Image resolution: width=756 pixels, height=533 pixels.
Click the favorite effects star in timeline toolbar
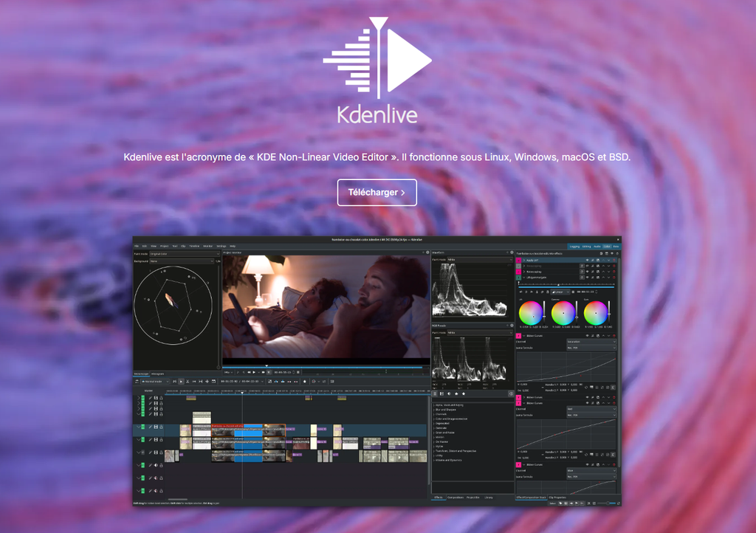(304, 381)
